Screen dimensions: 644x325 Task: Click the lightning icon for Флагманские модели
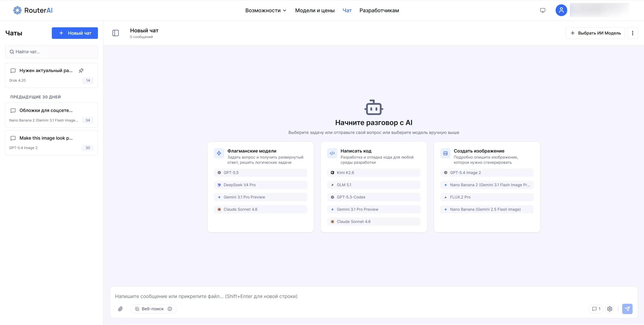tap(219, 153)
